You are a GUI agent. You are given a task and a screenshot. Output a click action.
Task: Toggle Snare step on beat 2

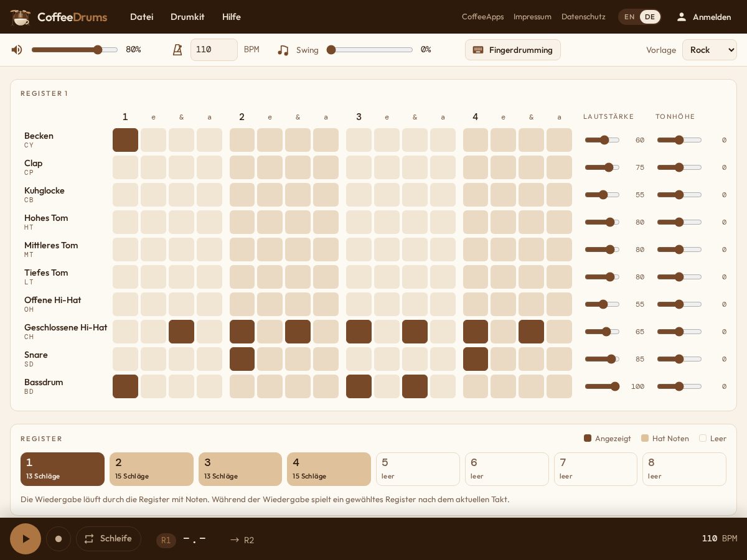(x=242, y=359)
